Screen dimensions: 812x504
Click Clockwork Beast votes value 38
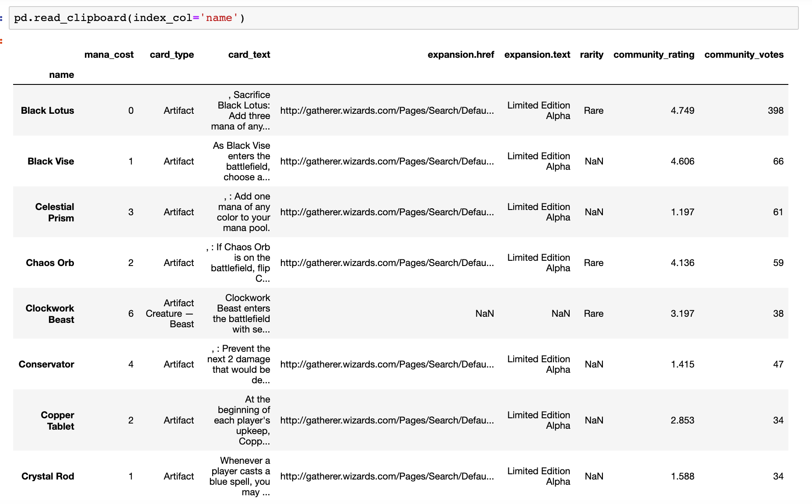tap(778, 314)
